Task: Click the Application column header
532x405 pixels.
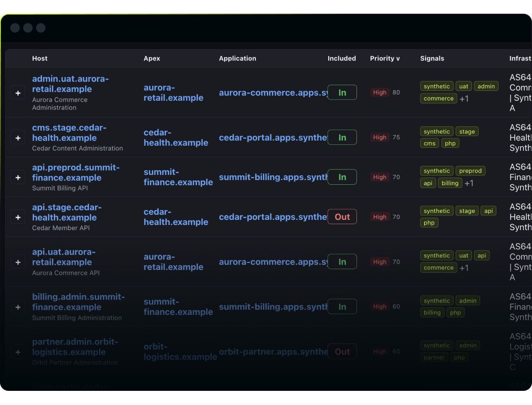Action: click(238, 58)
